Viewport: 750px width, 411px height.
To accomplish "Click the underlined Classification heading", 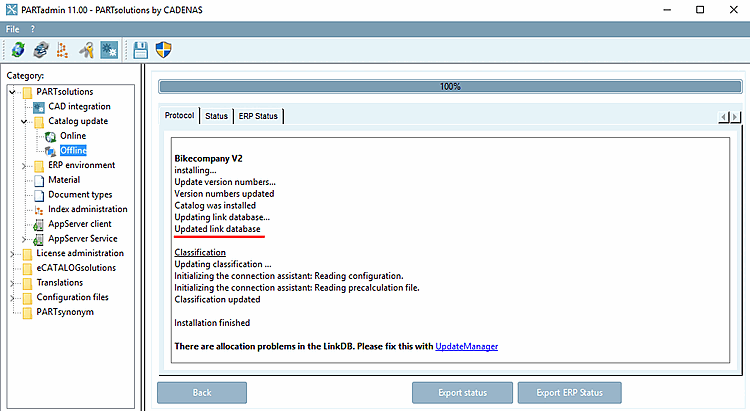I will (200, 252).
